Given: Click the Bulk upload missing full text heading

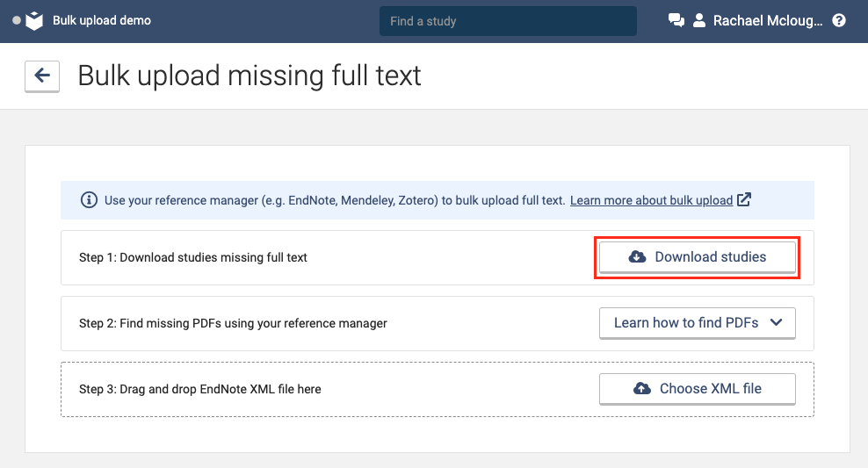Looking at the screenshot, I should tap(250, 76).
